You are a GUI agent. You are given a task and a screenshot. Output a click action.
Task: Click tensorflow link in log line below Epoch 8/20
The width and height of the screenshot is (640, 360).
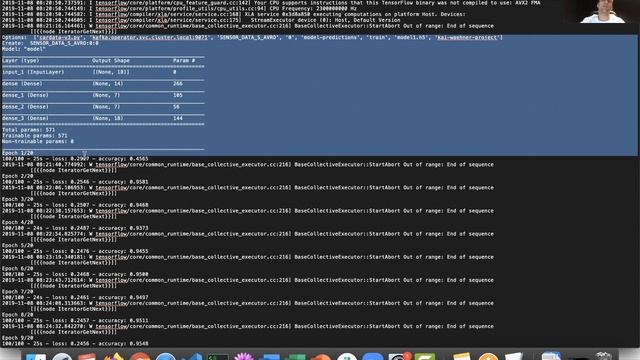click(111, 326)
